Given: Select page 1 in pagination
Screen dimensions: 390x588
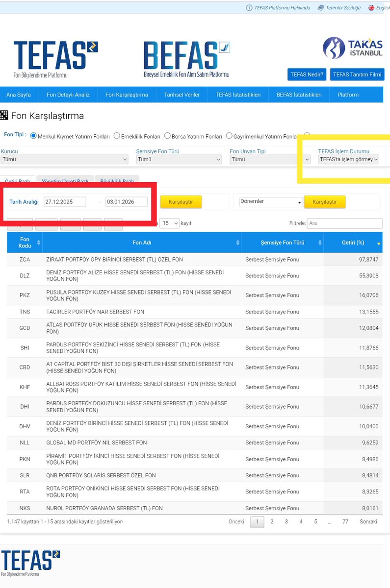Looking at the screenshot, I should pyautogui.click(x=257, y=521).
